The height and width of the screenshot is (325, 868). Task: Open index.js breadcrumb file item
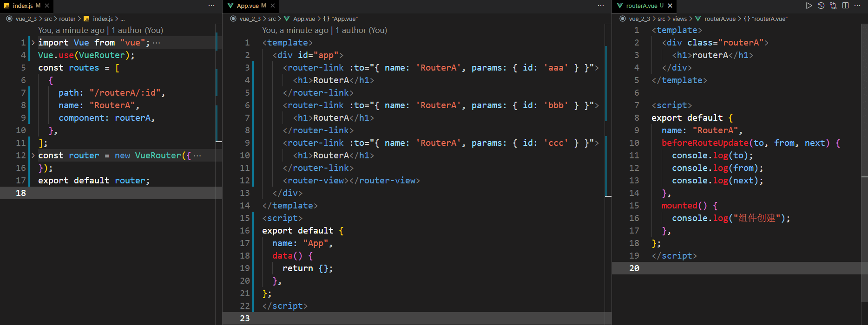[103, 19]
